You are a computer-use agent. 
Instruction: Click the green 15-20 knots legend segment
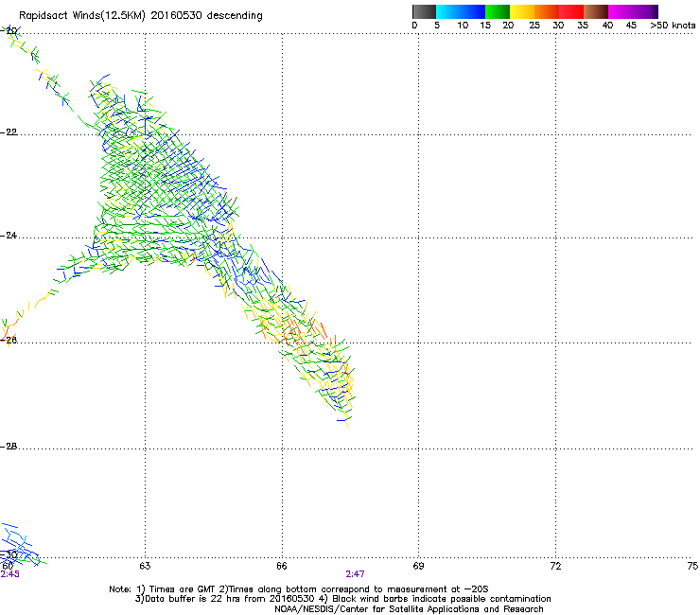click(x=498, y=11)
